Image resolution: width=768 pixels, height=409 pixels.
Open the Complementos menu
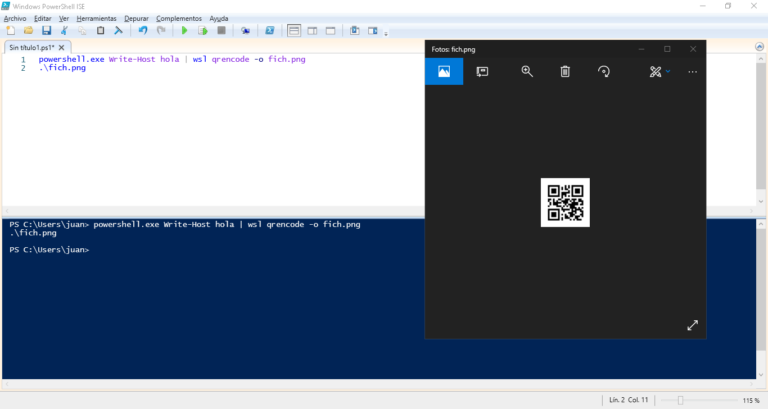(x=178, y=18)
